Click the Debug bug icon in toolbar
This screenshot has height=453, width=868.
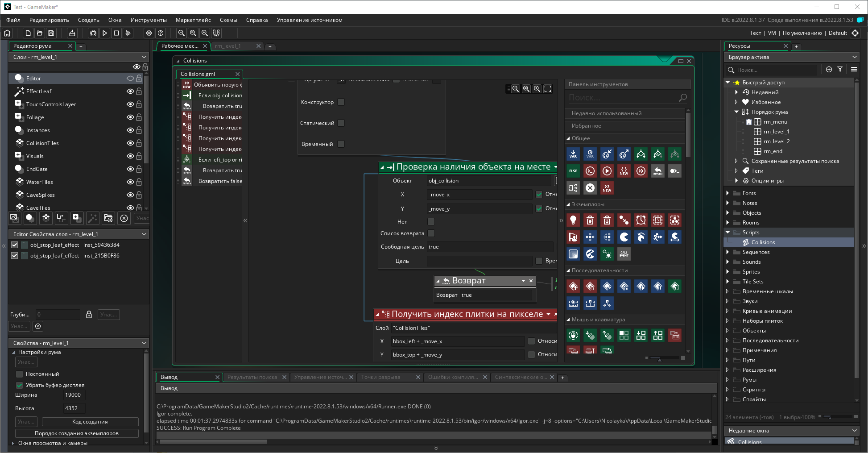pos(93,33)
